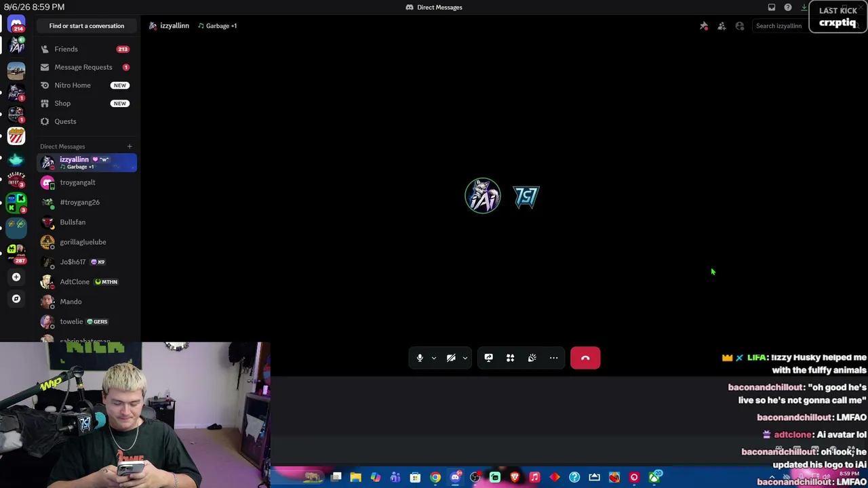
Task: Add a server with plus button
Action: click(16, 277)
